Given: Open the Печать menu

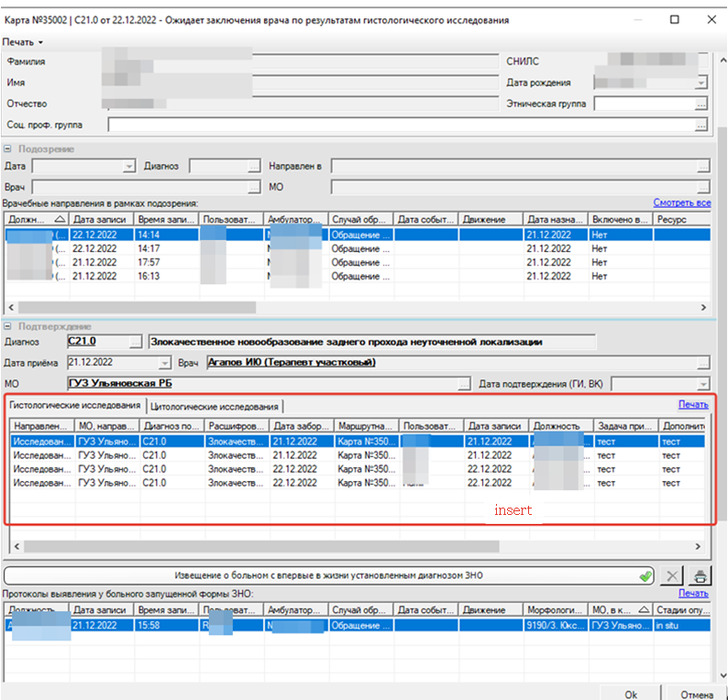Looking at the screenshot, I should [x=22, y=42].
